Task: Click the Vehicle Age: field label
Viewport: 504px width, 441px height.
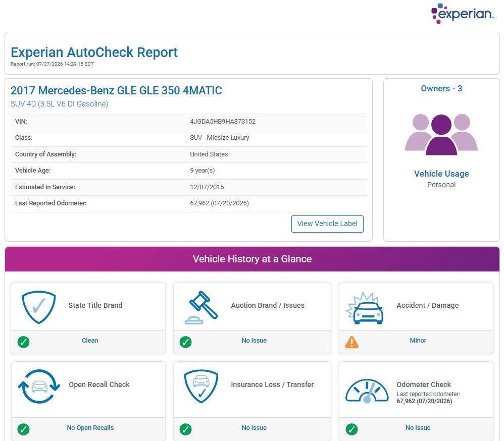Action: (33, 171)
